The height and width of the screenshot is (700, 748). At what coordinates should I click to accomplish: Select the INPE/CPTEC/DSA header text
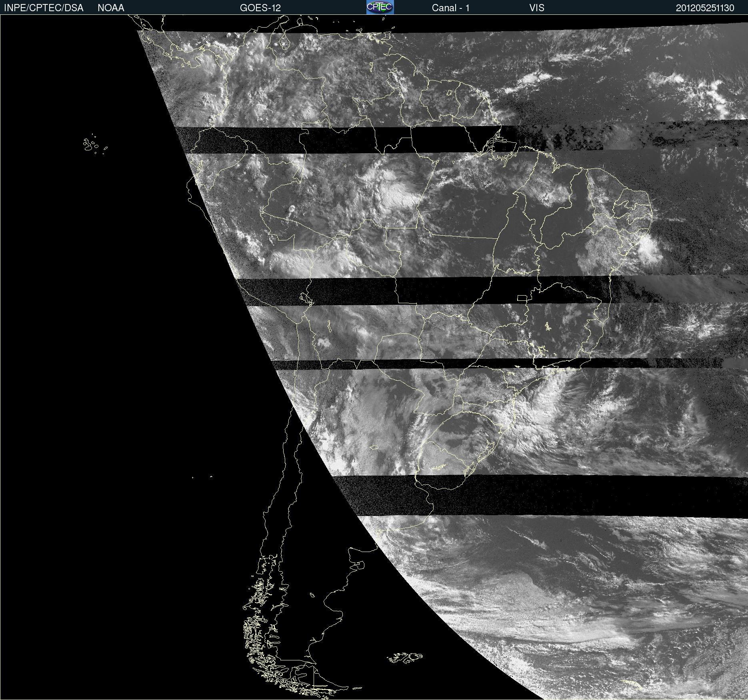click(x=44, y=8)
